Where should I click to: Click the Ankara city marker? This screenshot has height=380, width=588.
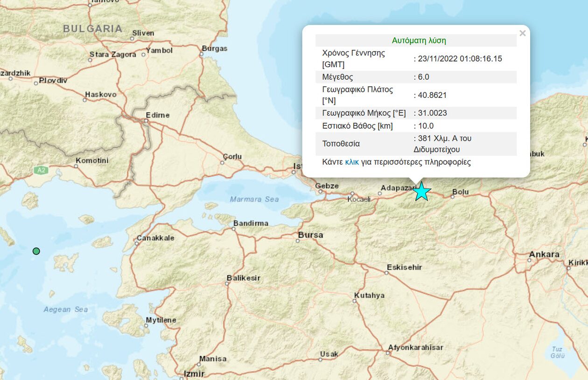point(528,261)
